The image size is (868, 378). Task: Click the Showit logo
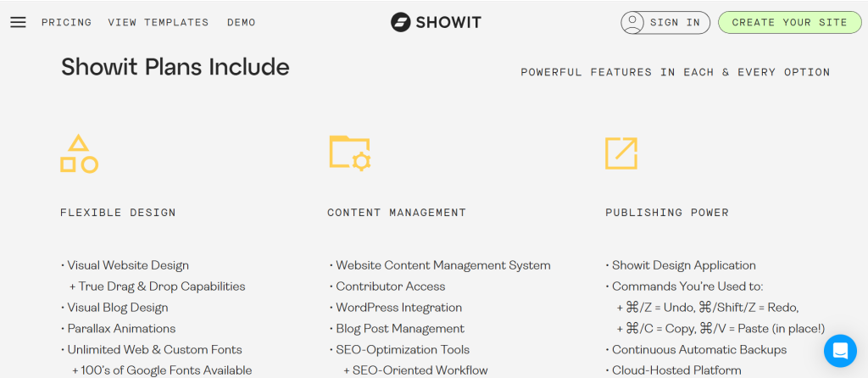(436, 22)
